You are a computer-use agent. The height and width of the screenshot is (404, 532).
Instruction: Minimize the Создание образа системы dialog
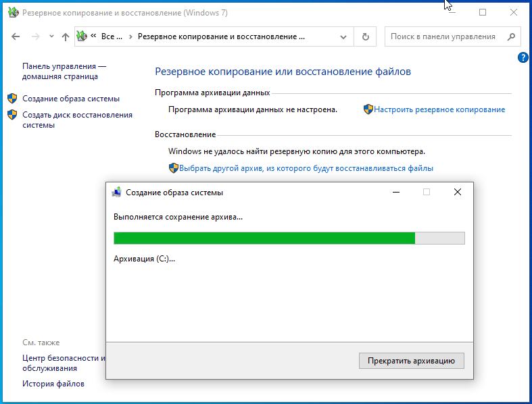pyautogui.click(x=396, y=192)
